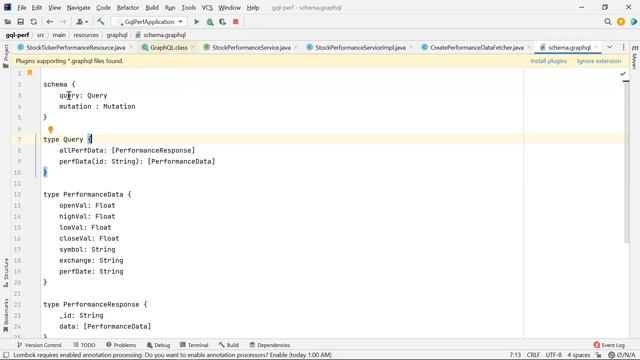Viewport: 640px width, 360px height.
Task: Run with coverage icon
Action: [x=222, y=22]
